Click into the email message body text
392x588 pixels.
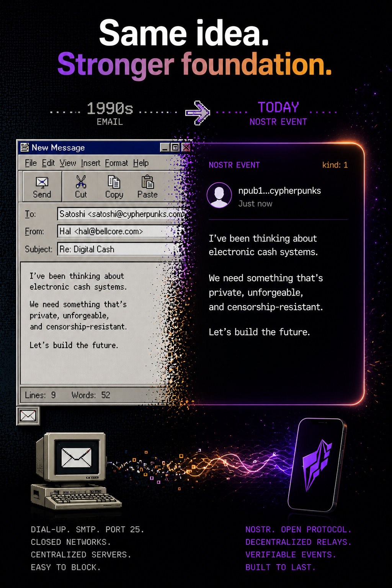click(96, 323)
